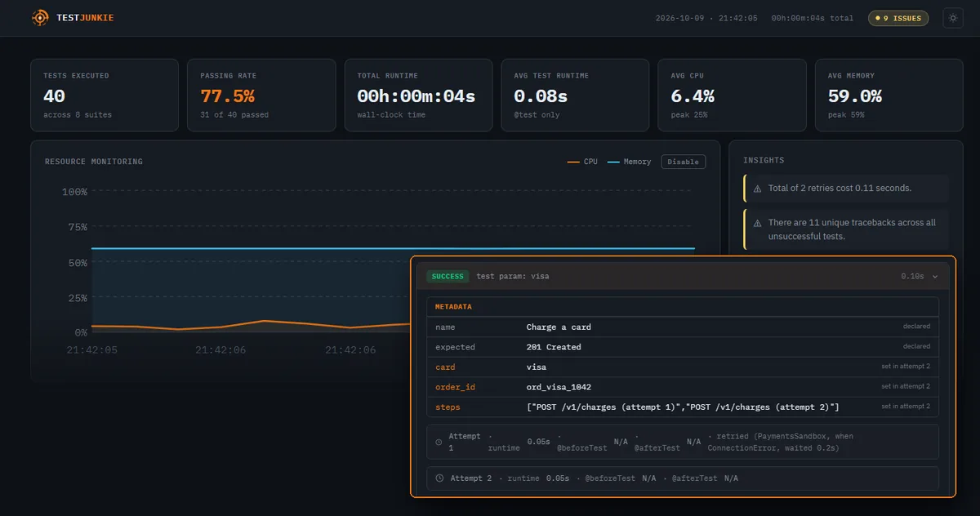The image size is (980, 516).
Task: Click the timestamp 2026-10-09 · 21:42:05
Action: click(706, 18)
